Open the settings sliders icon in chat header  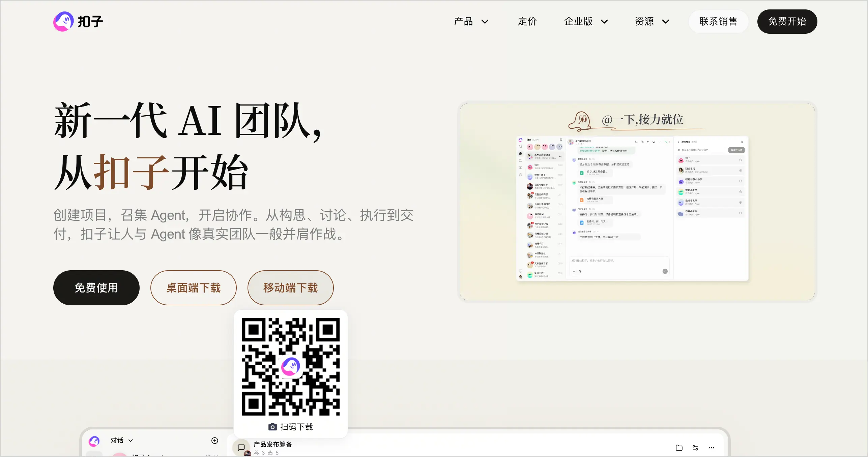[x=695, y=448]
